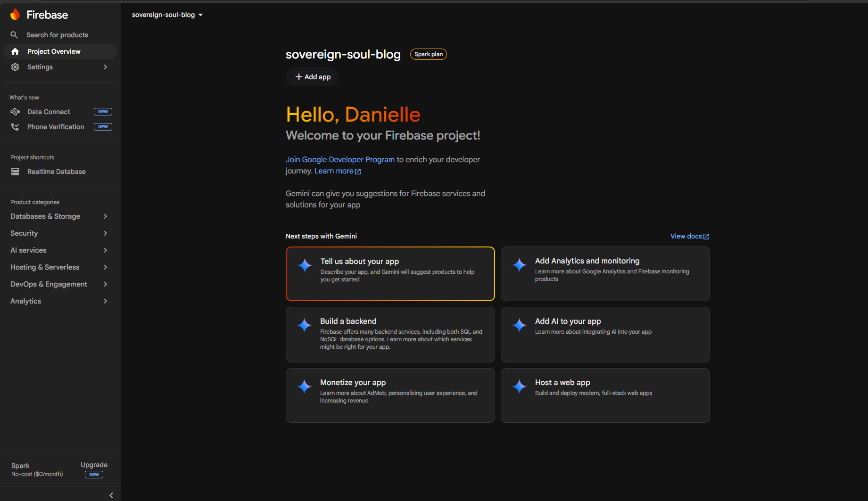Open the Join Google Developer Program link
This screenshot has width=868, height=501.
[340, 159]
